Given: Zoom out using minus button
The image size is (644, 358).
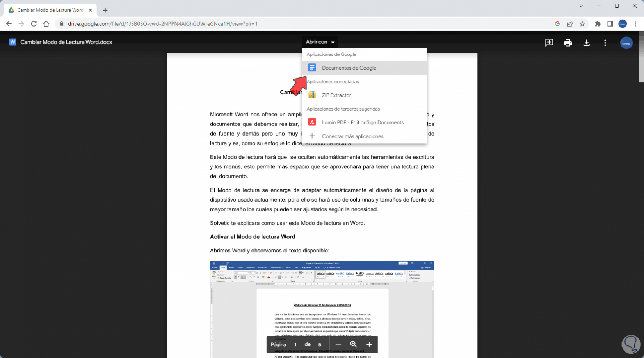Looking at the screenshot, I should tap(338, 344).
